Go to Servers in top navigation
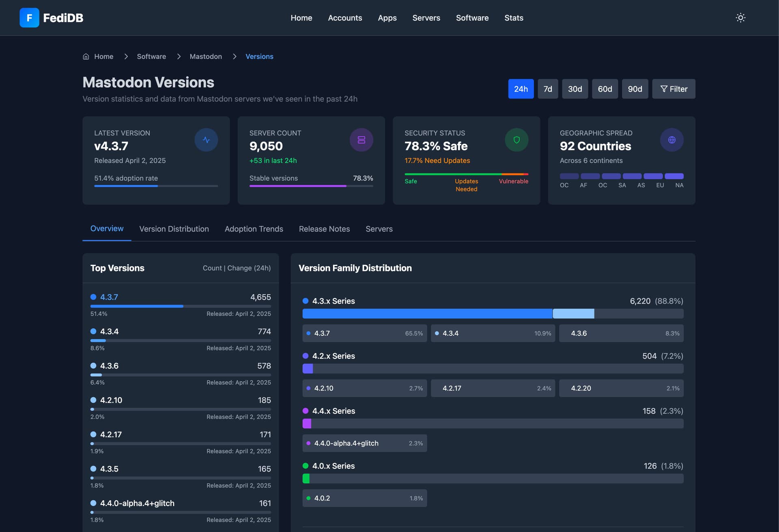The height and width of the screenshot is (532, 779). click(x=426, y=18)
